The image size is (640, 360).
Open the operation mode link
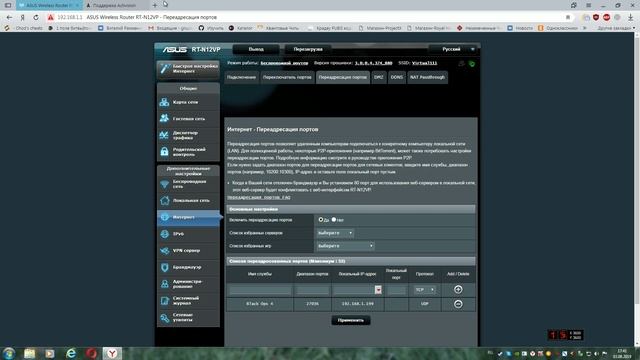click(x=284, y=63)
